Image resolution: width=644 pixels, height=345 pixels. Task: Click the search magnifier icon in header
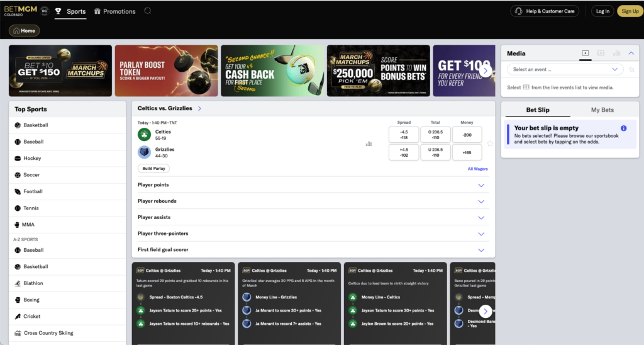(147, 11)
